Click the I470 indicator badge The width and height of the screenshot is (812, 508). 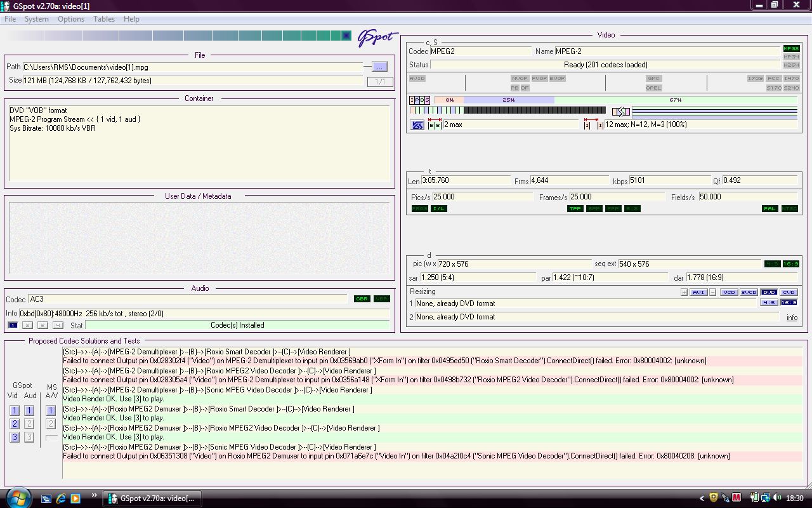(x=791, y=78)
